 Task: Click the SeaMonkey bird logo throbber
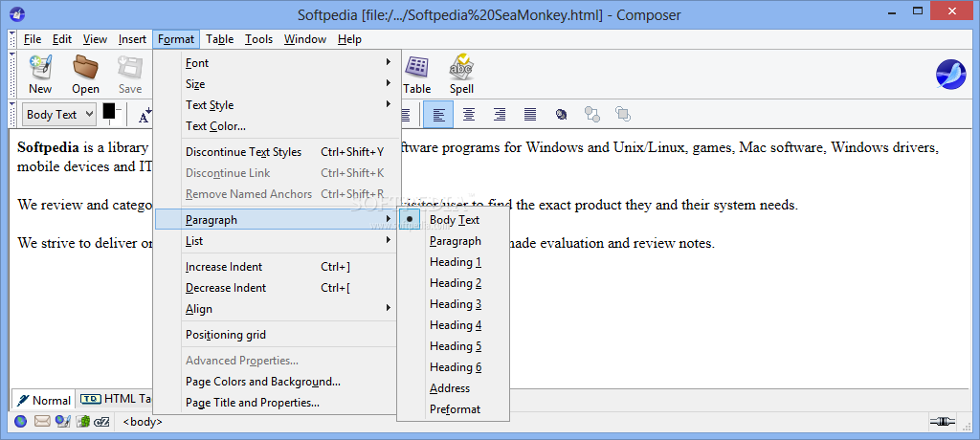coord(950,75)
